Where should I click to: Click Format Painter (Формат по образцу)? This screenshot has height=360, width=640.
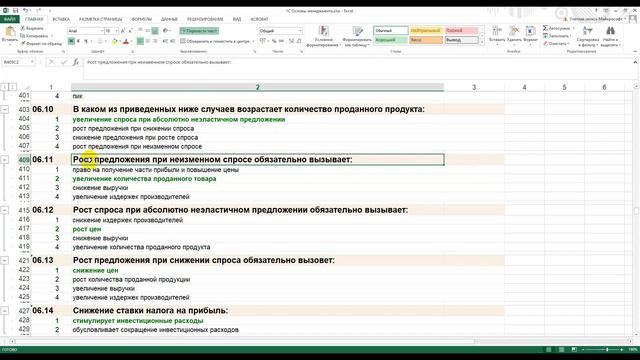(41, 43)
